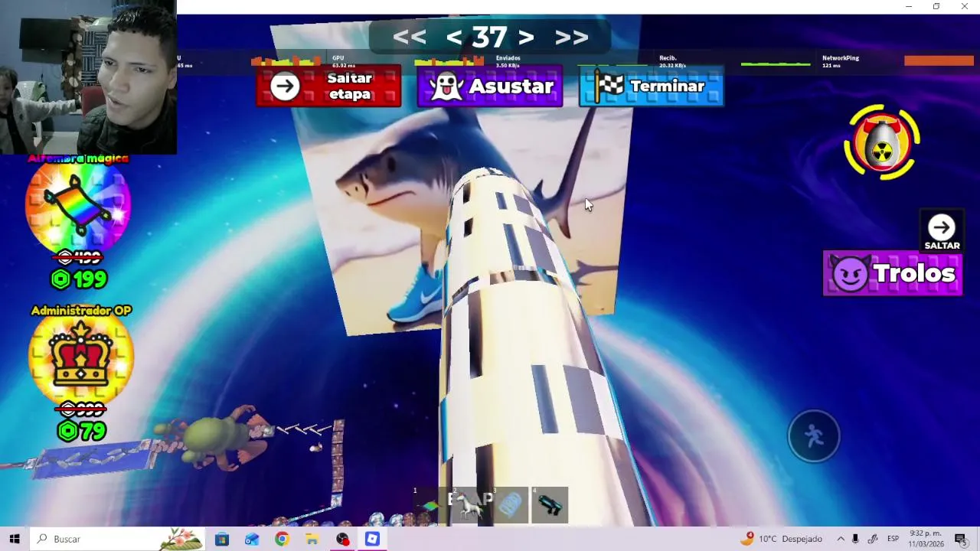Buy Alfombra mágica for 199 Robux
The image size is (980, 551).
78,279
